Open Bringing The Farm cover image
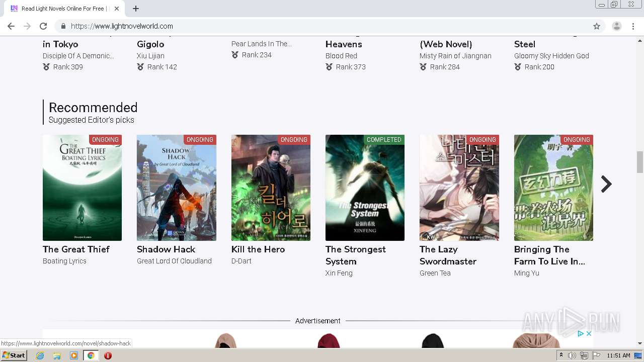The height and width of the screenshot is (362, 644). pos(553,188)
